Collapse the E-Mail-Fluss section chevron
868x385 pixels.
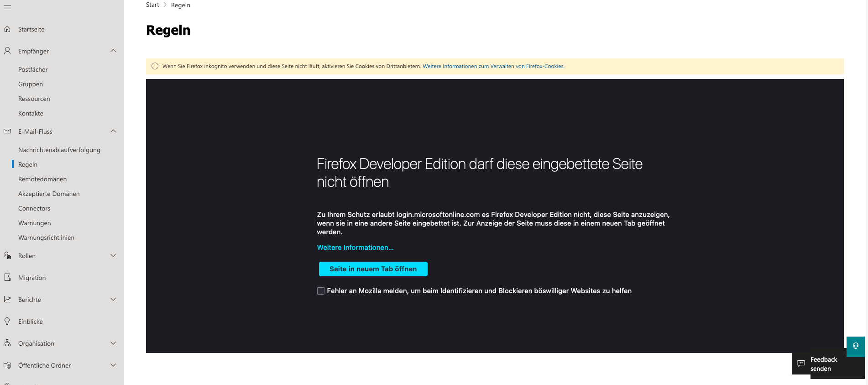pyautogui.click(x=113, y=131)
